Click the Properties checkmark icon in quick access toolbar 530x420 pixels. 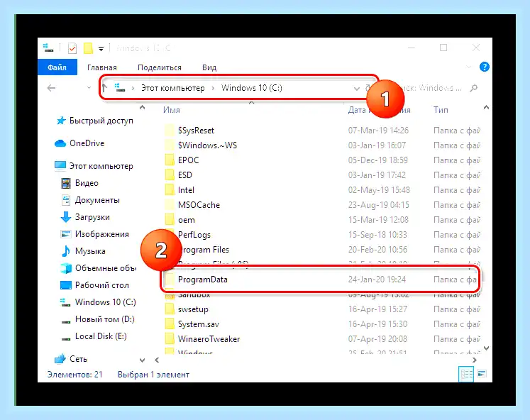[x=72, y=48]
